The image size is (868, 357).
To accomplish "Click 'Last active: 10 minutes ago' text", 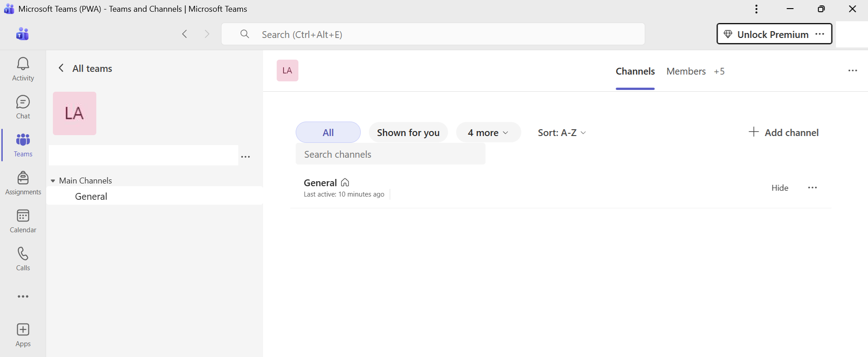I will pos(344,194).
